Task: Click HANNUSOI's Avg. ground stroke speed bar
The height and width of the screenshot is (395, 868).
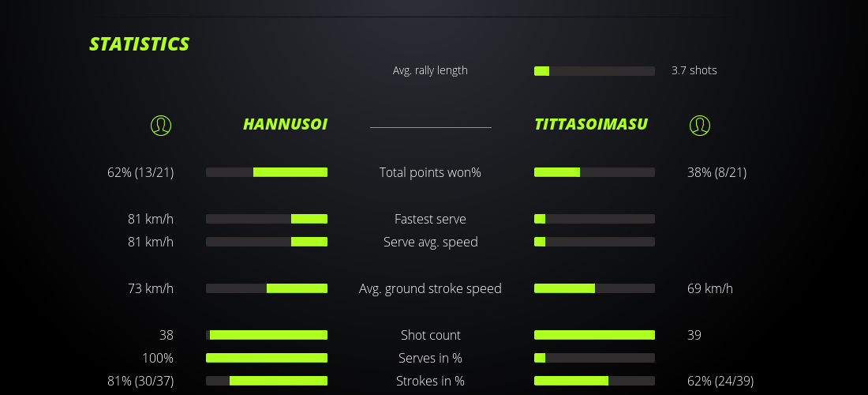Action: pos(267,288)
